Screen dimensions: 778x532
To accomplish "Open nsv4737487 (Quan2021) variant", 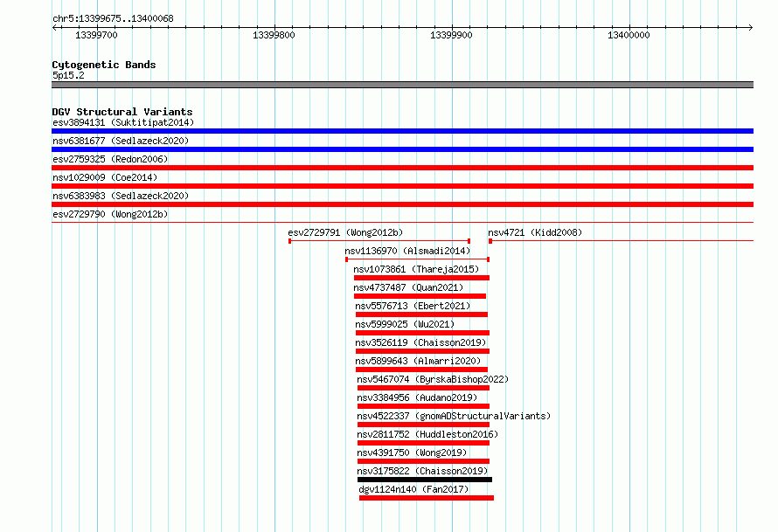I will tap(408, 287).
